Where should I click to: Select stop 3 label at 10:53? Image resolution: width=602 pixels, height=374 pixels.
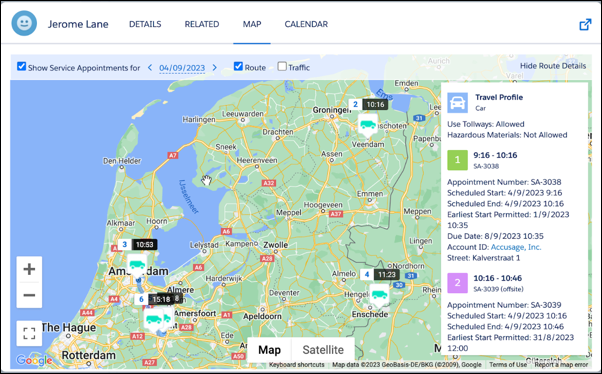[x=137, y=244]
